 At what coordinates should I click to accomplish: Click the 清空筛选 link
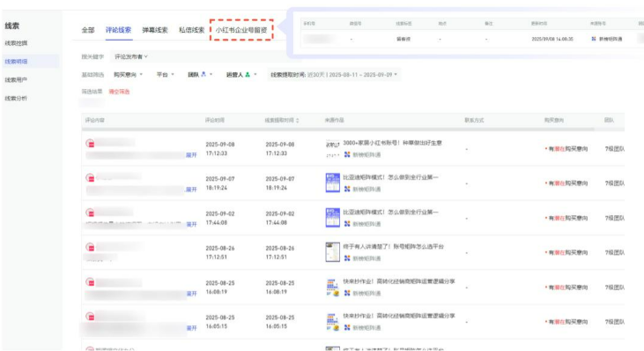pyautogui.click(x=119, y=92)
